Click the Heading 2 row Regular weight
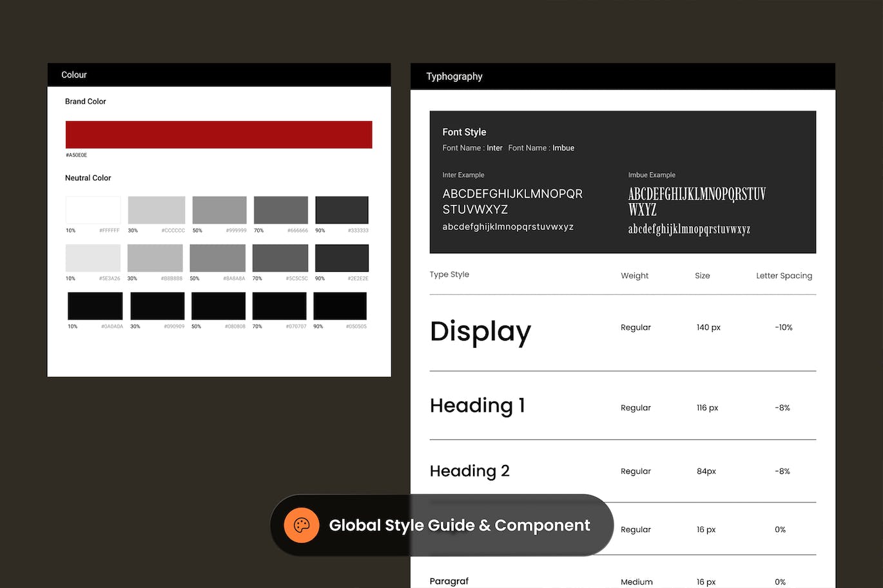This screenshot has height=588, width=883. tap(636, 472)
